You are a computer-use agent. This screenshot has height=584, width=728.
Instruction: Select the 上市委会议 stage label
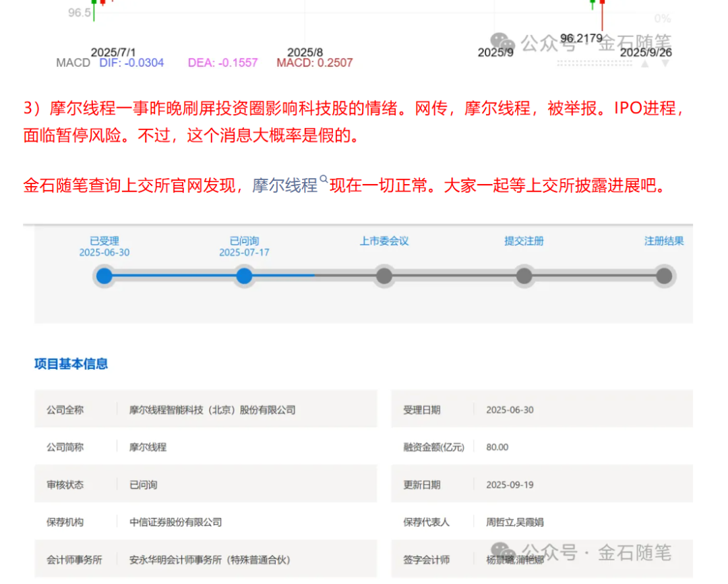pos(384,241)
